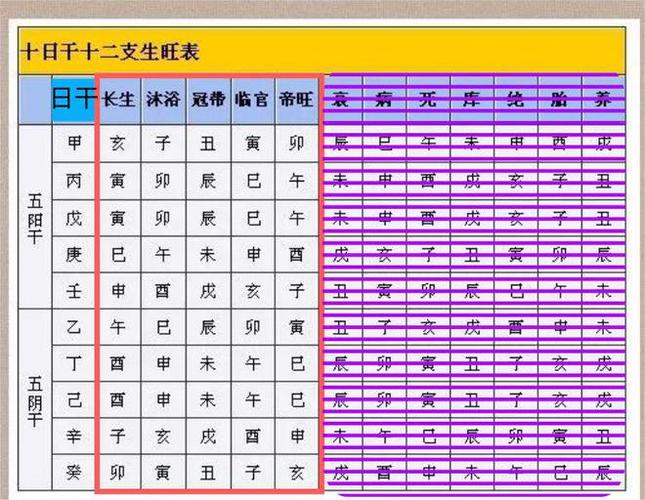Select the 冠带 column header

(x=208, y=99)
